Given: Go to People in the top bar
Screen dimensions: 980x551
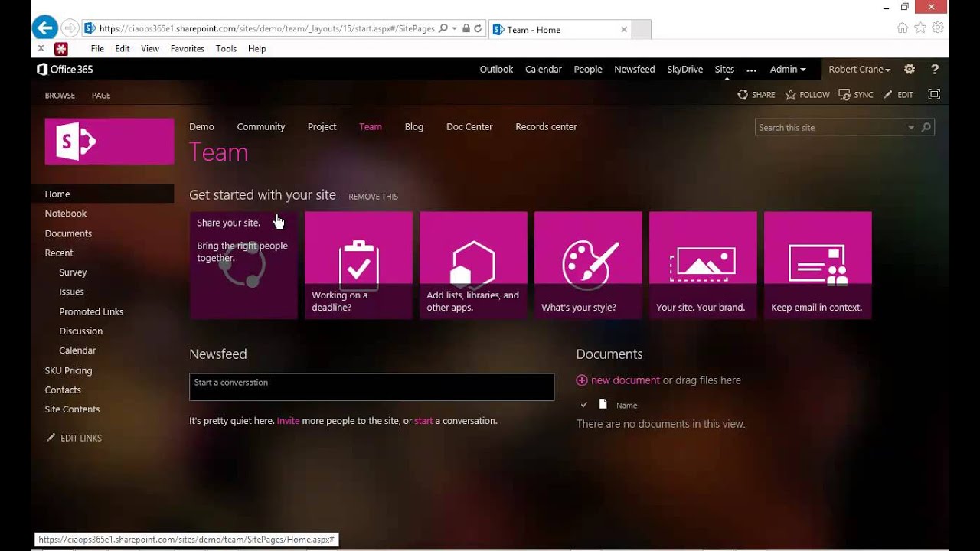Looking at the screenshot, I should [x=588, y=69].
